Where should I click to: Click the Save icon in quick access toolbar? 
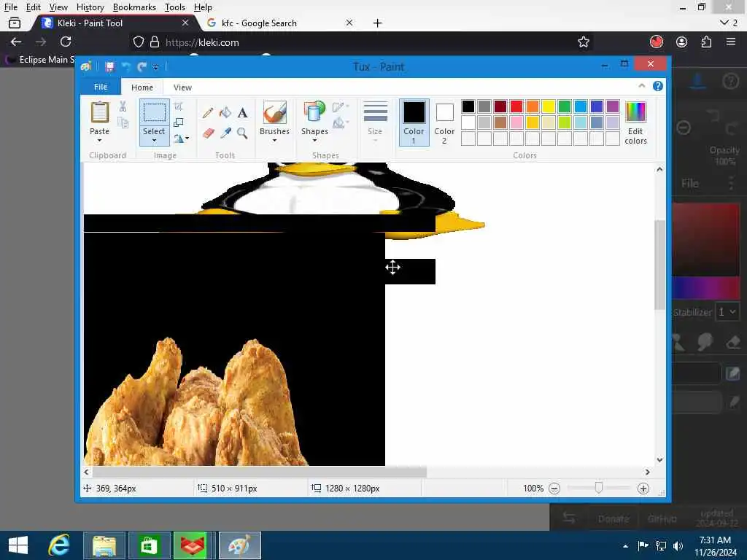click(109, 67)
